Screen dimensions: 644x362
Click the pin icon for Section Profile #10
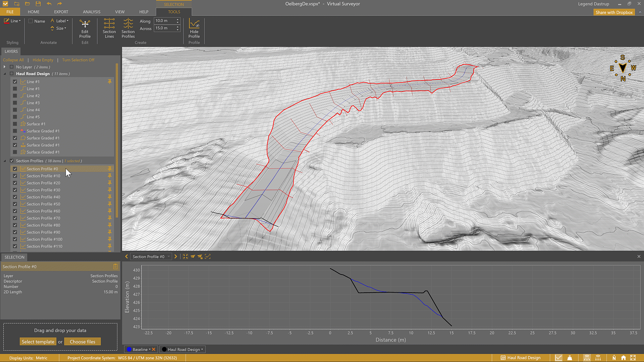[x=109, y=176]
